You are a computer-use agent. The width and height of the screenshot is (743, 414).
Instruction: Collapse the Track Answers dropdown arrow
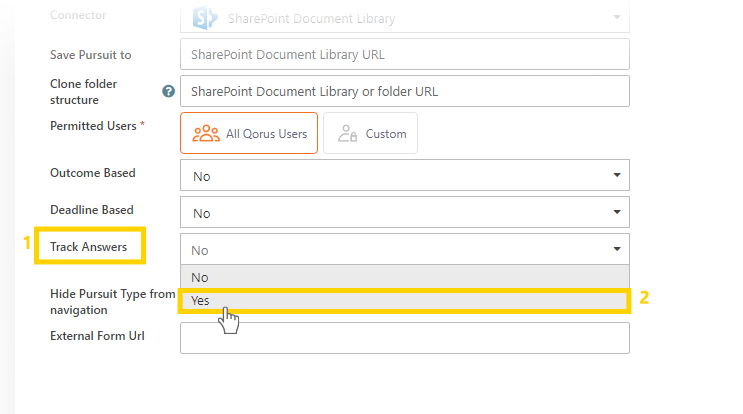point(616,249)
